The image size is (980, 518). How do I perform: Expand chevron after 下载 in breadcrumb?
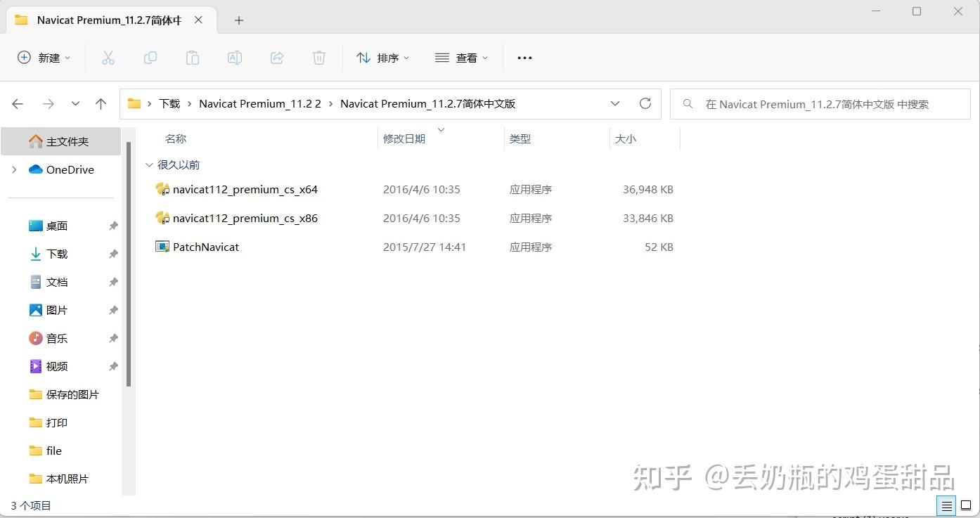(190, 103)
